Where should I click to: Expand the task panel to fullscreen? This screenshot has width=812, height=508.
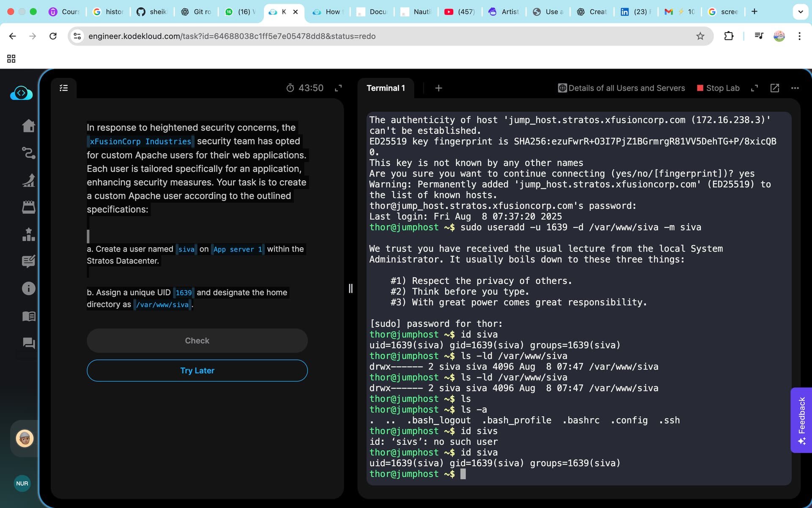click(x=338, y=88)
